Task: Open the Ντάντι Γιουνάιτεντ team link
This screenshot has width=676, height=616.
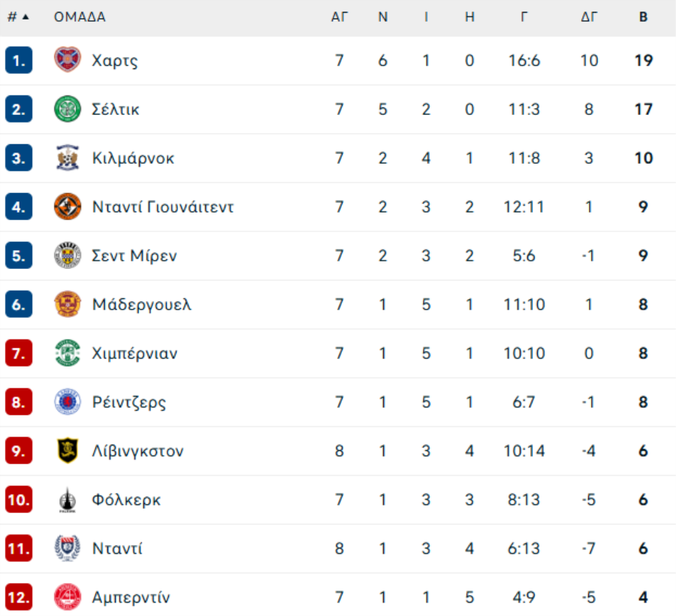Action: pyautogui.click(x=162, y=207)
